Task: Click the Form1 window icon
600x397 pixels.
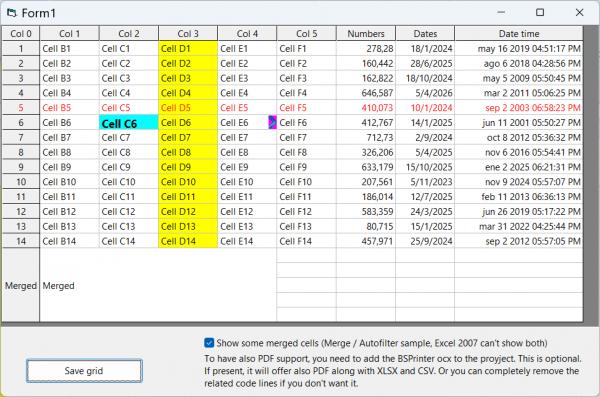Action: tap(12, 13)
